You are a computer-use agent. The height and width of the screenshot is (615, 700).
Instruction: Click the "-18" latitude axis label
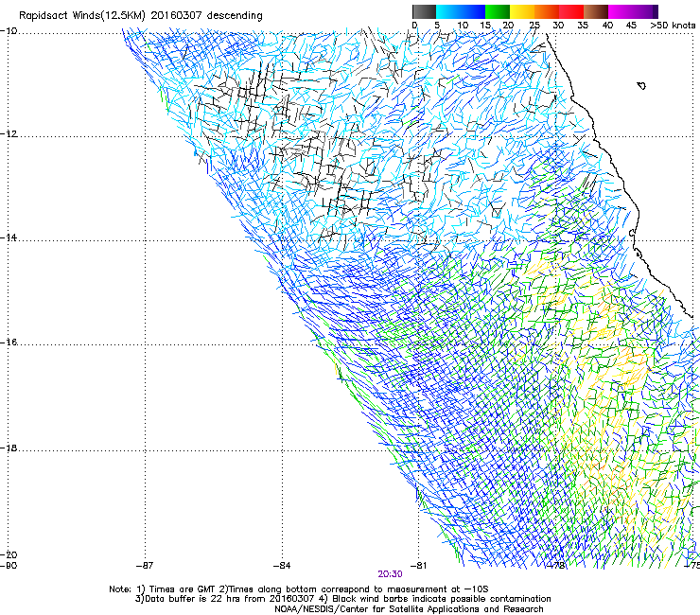[9, 448]
